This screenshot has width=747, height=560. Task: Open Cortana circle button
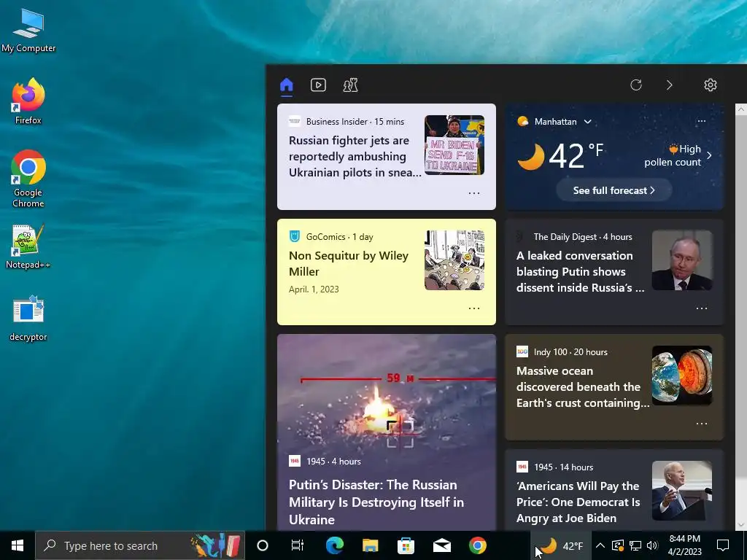coord(263,545)
